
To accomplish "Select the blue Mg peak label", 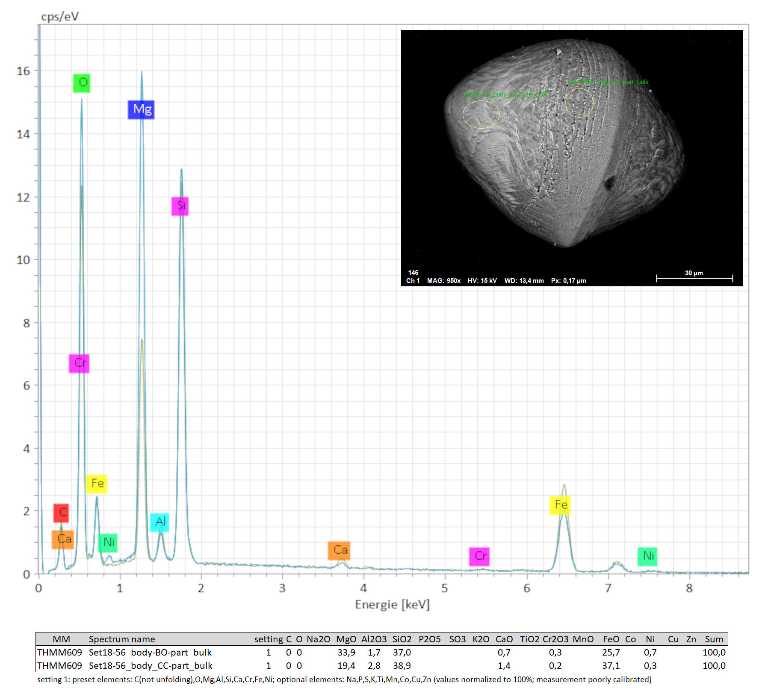I will (141, 109).
